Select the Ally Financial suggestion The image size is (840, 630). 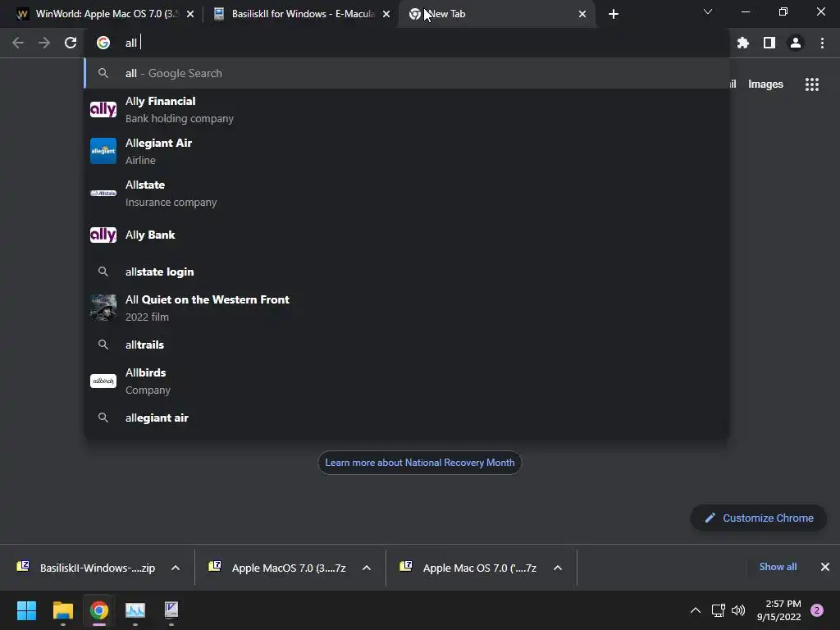(x=407, y=110)
